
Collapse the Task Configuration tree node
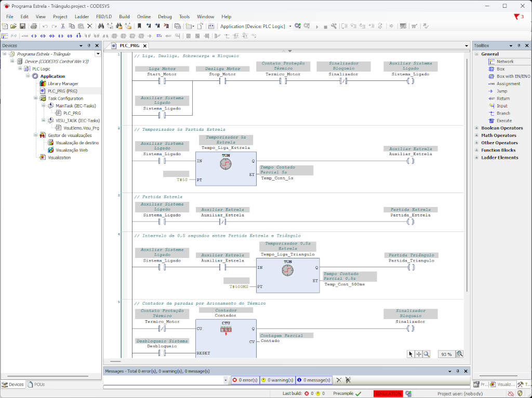36,98
